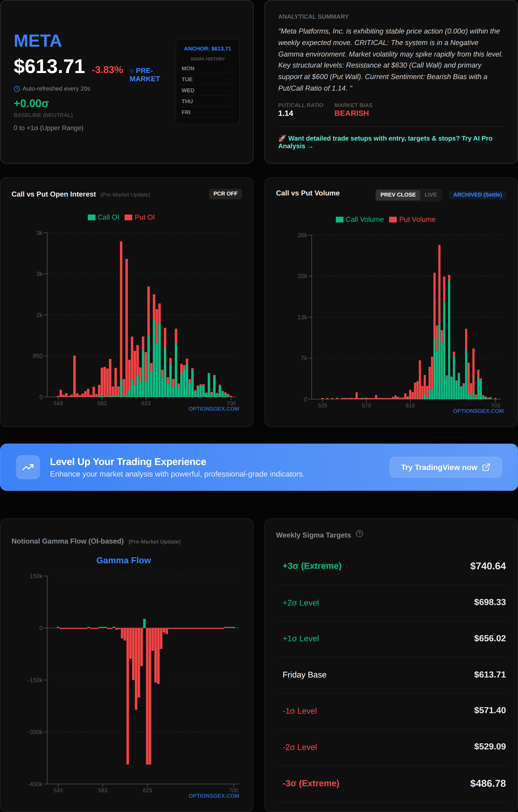
Task: Click the rocket icon beside AI Pro text
Action: (x=282, y=138)
